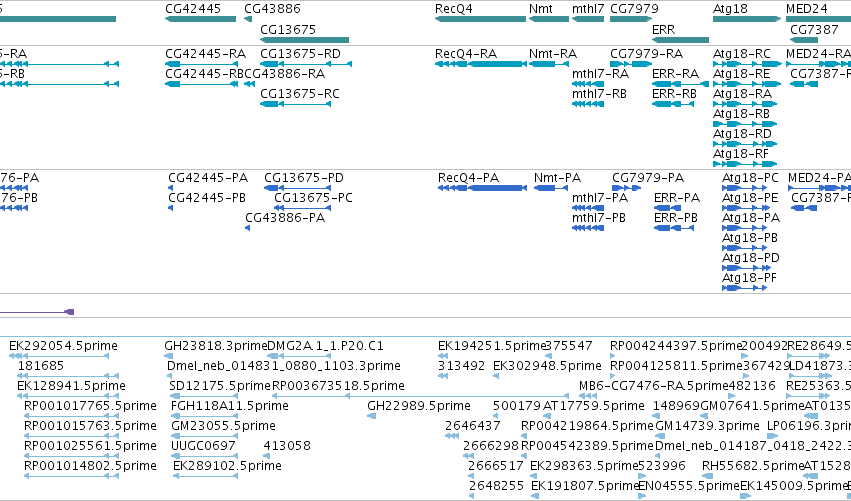Select the RP001017765.5prime label
Viewport: 851px width, 501px height.
(90, 406)
